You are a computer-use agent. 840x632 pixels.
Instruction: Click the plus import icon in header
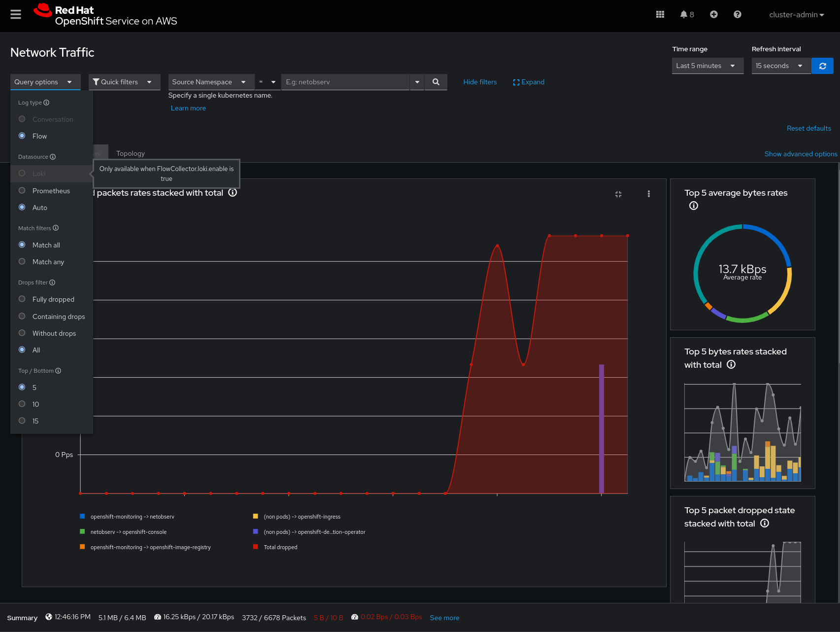tap(713, 14)
